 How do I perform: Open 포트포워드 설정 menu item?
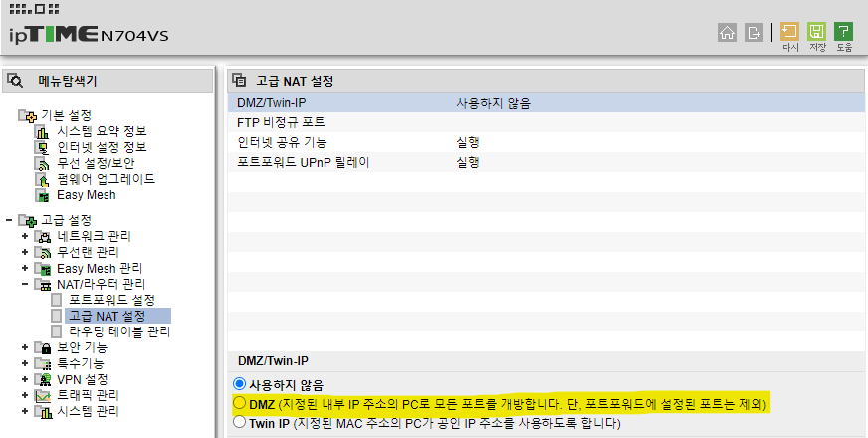pyautogui.click(x=111, y=300)
